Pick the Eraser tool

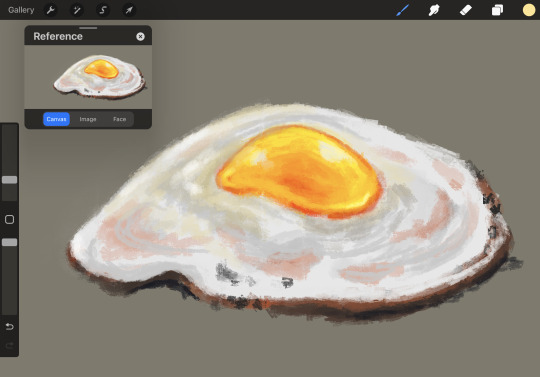click(465, 10)
